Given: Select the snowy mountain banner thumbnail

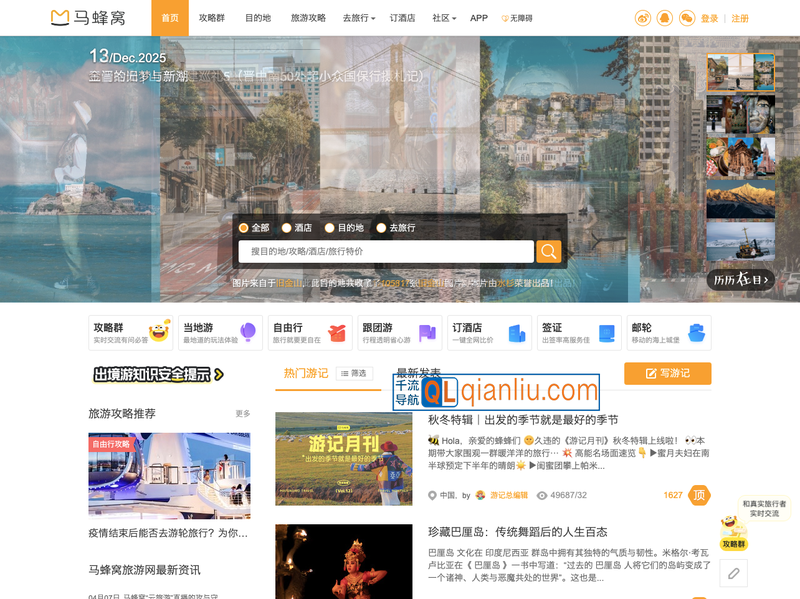Looking at the screenshot, I should pos(740,198).
